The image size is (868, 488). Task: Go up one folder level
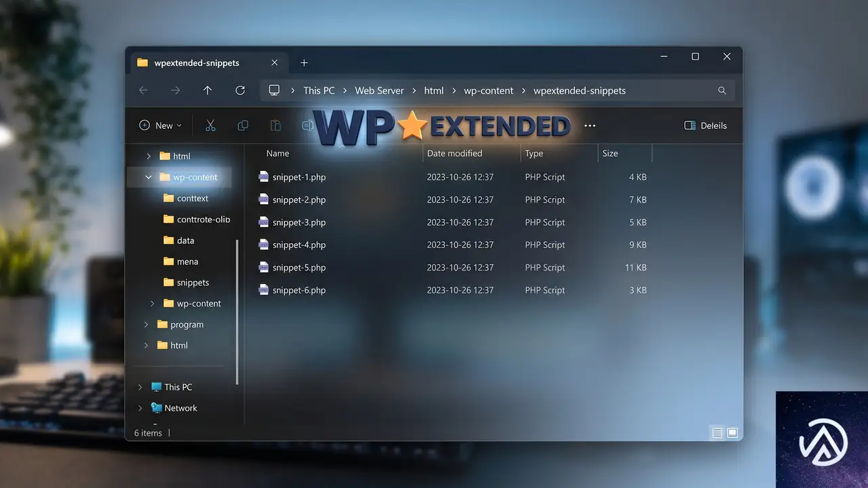(208, 90)
